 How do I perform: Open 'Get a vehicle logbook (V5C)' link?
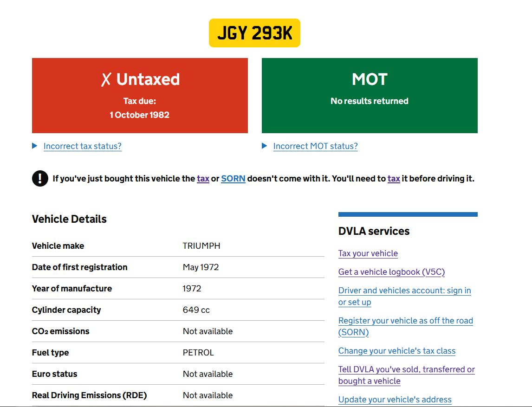coord(391,272)
